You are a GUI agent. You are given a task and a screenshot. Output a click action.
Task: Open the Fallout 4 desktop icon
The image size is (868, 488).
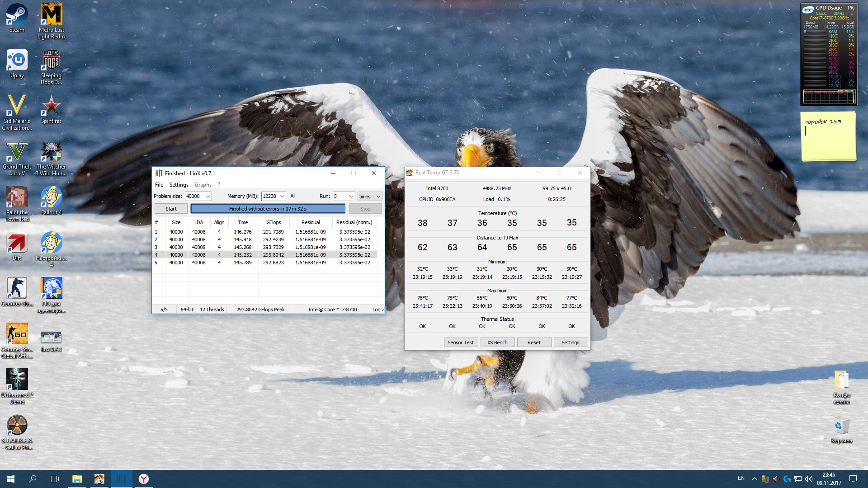click(x=51, y=199)
